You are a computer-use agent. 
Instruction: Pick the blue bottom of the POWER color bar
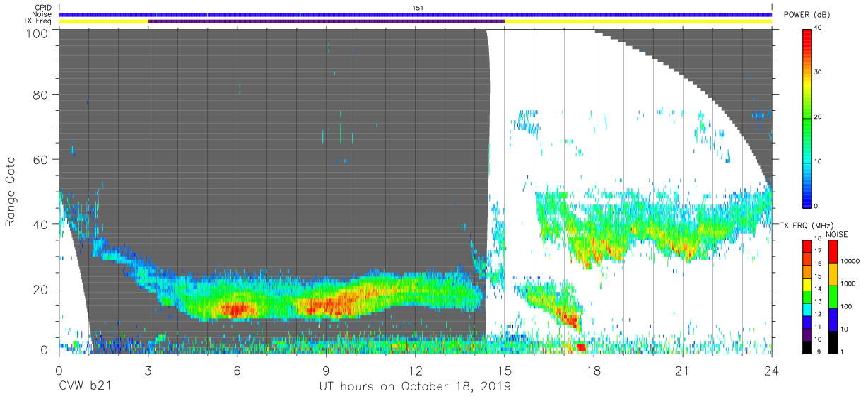tap(807, 198)
